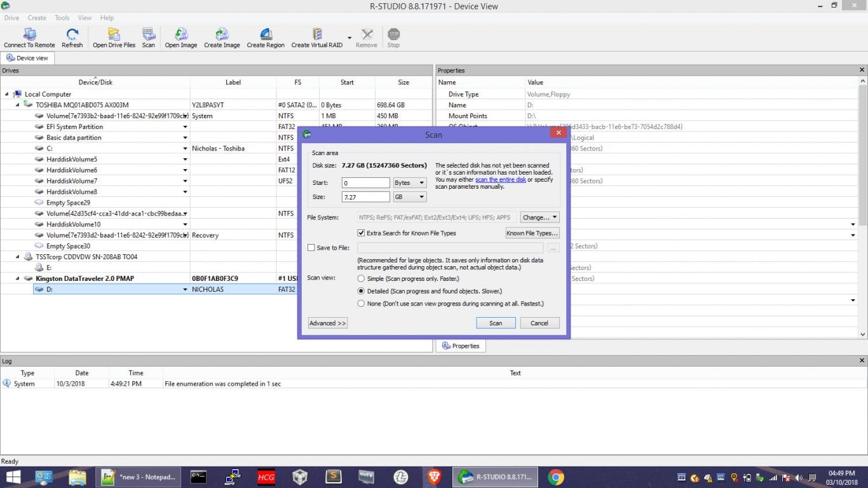Enable the Save to File checkbox

click(x=311, y=248)
